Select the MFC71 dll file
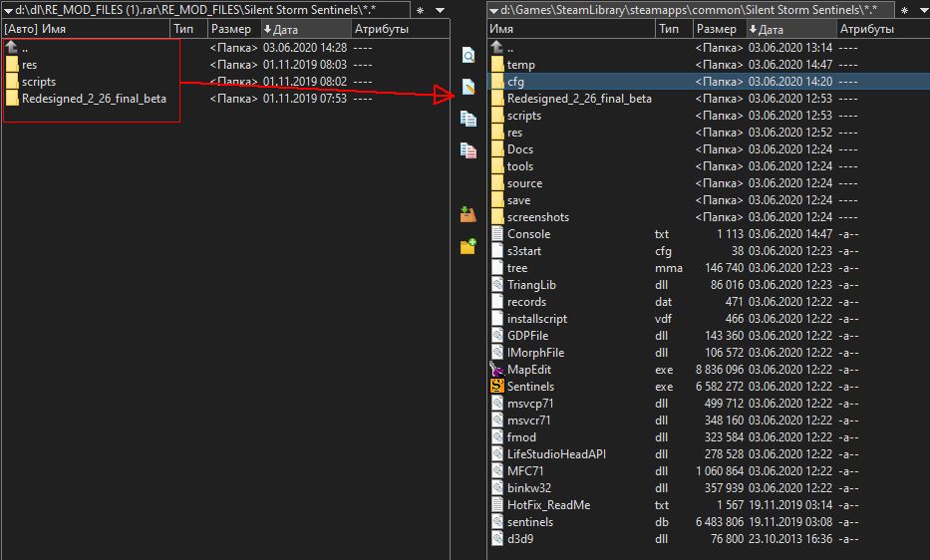This screenshot has height=560, width=930. click(x=709, y=471)
